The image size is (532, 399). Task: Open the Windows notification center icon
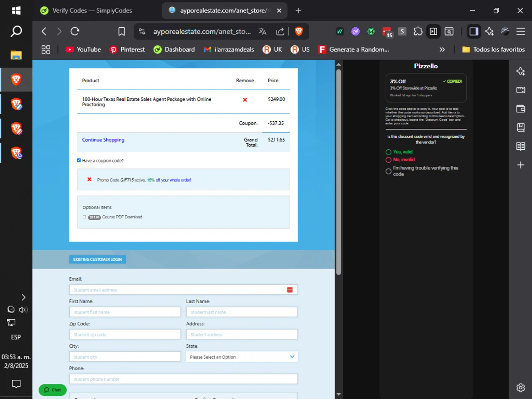(x=16, y=384)
